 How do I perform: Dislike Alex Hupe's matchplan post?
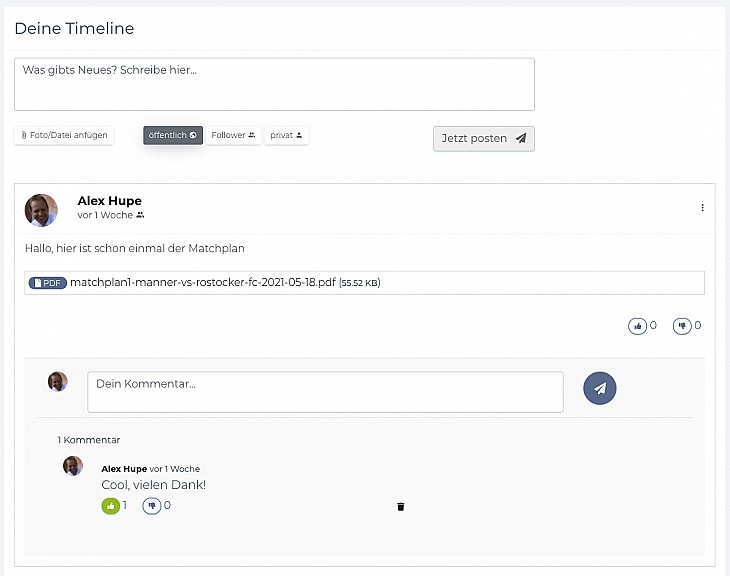[x=682, y=326]
